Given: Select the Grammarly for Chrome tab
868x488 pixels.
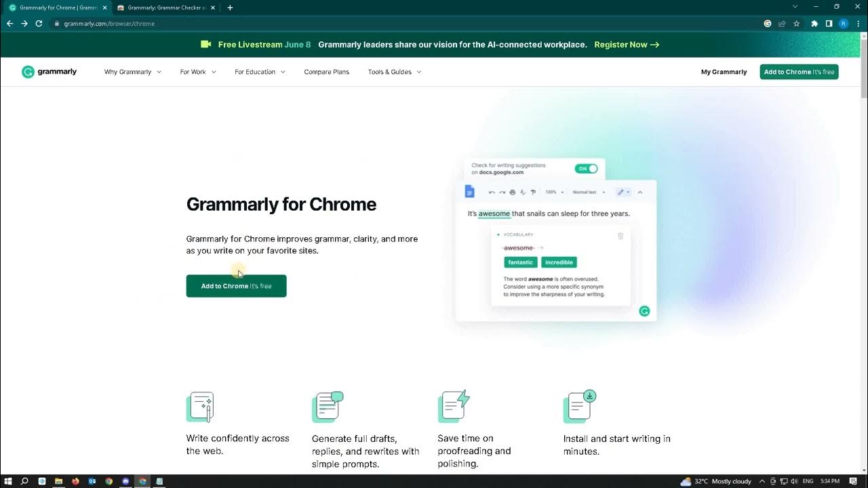Looking at the screenshot, I should tap(58, 7).
